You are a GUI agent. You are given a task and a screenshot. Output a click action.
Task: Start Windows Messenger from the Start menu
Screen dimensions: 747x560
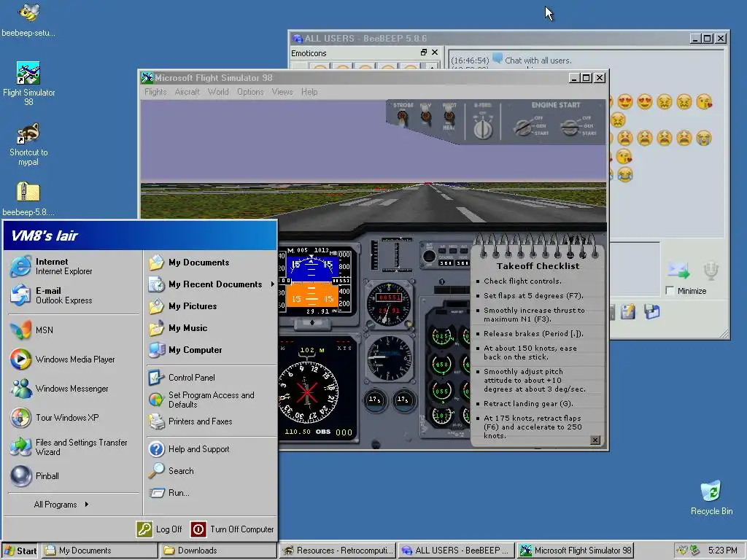[x=74, y=389]
